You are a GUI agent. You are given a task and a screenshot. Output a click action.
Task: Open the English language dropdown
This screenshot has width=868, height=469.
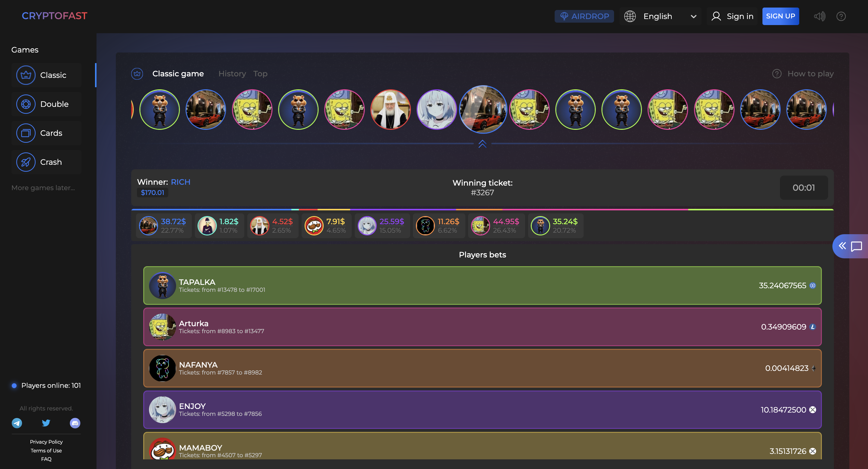[x=657, y=16]
